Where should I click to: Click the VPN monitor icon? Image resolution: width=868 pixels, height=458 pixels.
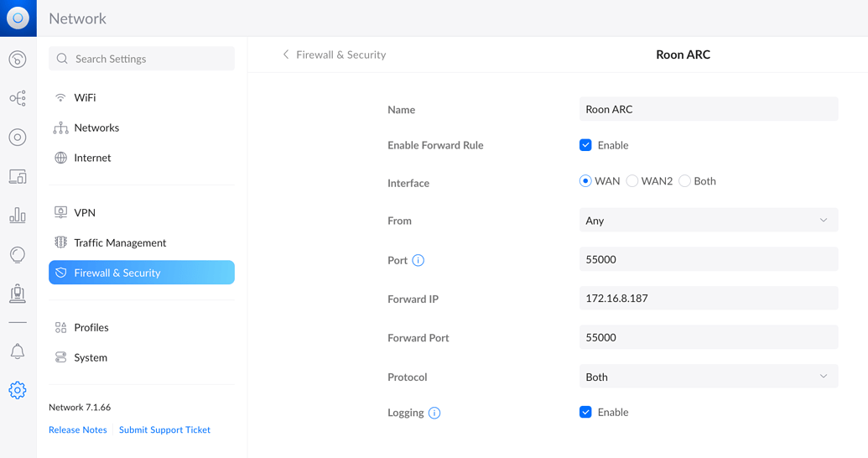pos(60,212)
